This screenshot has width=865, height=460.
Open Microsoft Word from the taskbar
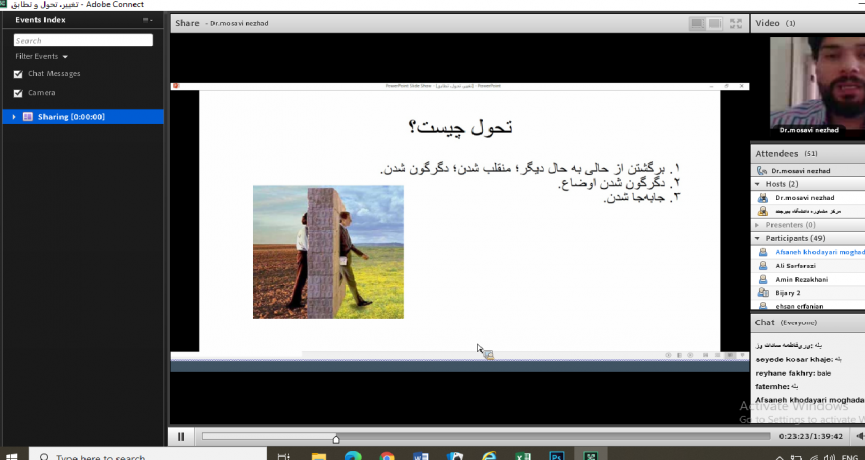(x=421, y=456)
